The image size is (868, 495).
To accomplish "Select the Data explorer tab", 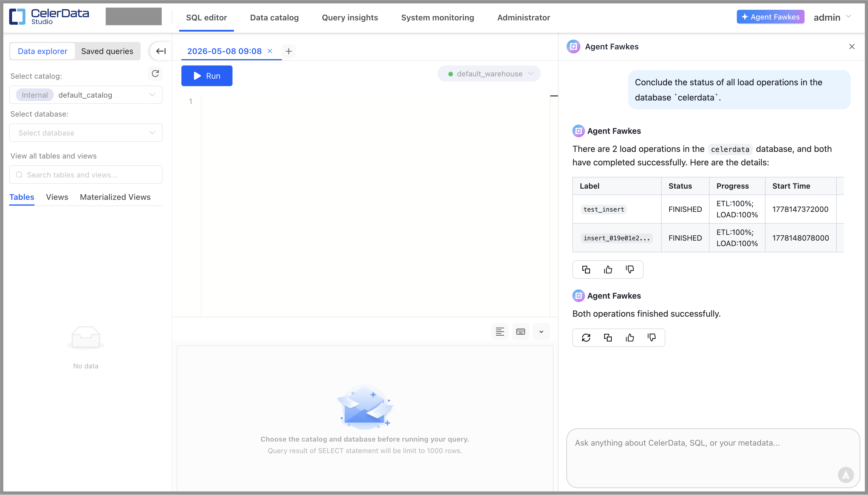I will pyautogui.click(x=42, y=51).
